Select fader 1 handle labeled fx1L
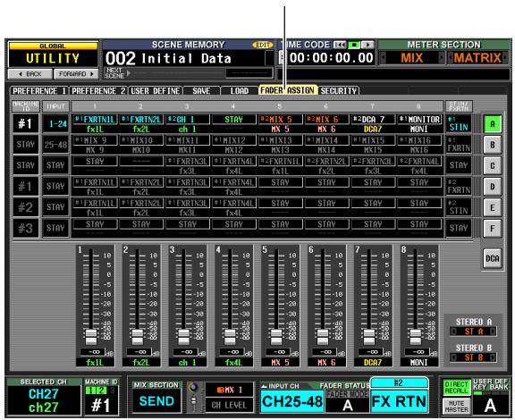 [x=91, y=337]
